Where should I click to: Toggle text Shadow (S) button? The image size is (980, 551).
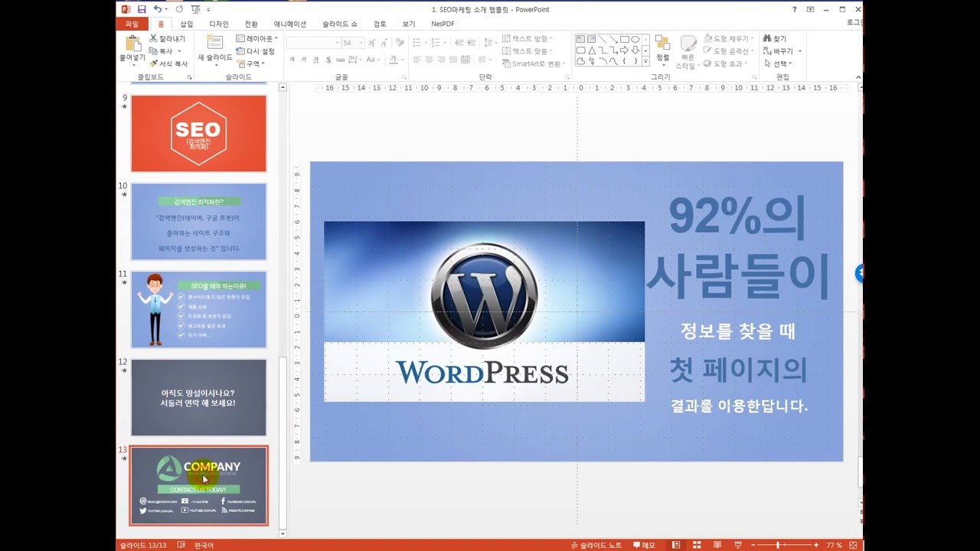[328, 60]
